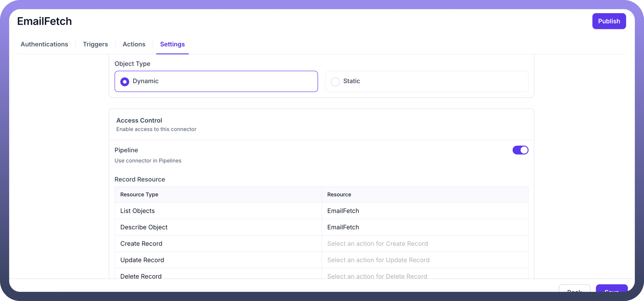This screenshot has height=301, width=644.
Task: Toggle the Pipeline access switch off
Action: (x=520, y=150)
